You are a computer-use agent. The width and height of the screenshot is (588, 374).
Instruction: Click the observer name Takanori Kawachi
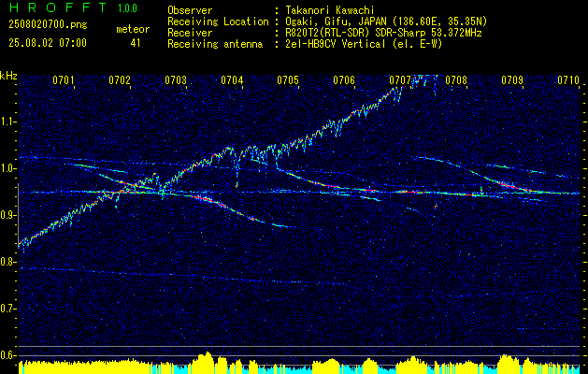coord(330,10)
